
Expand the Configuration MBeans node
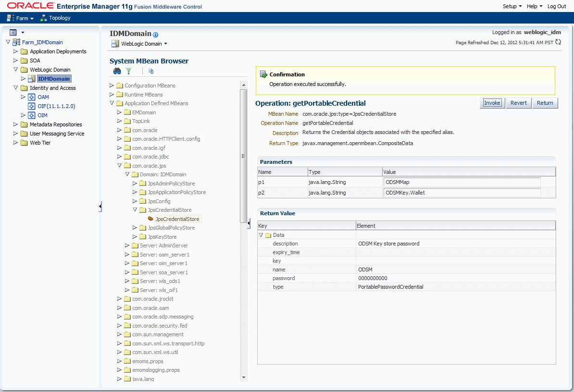[x=112, y=86]
